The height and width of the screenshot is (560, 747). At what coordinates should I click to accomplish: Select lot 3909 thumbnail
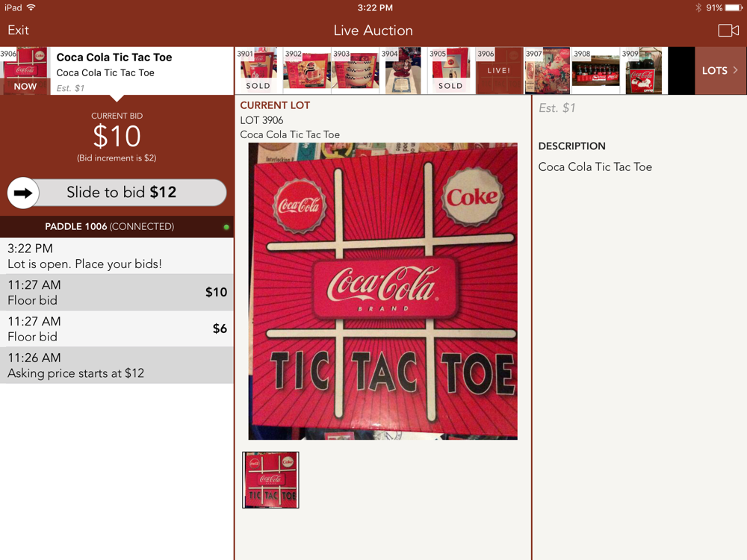642,70
